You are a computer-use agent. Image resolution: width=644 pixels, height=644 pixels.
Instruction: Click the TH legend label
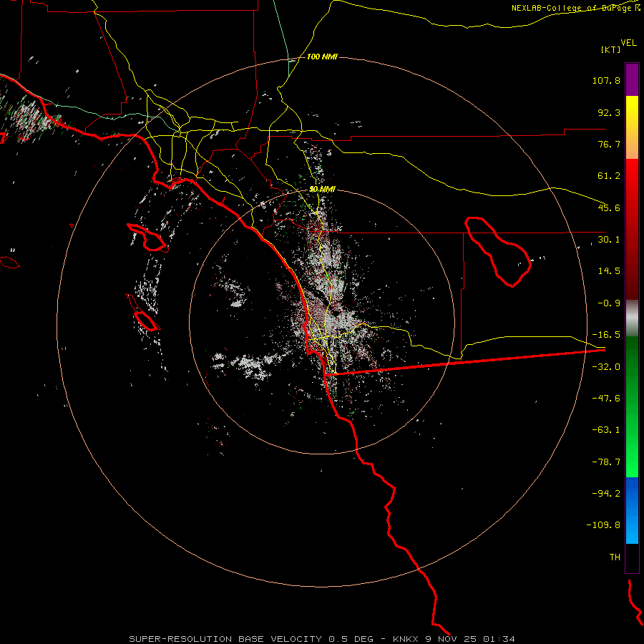click(x=615, y=557)
